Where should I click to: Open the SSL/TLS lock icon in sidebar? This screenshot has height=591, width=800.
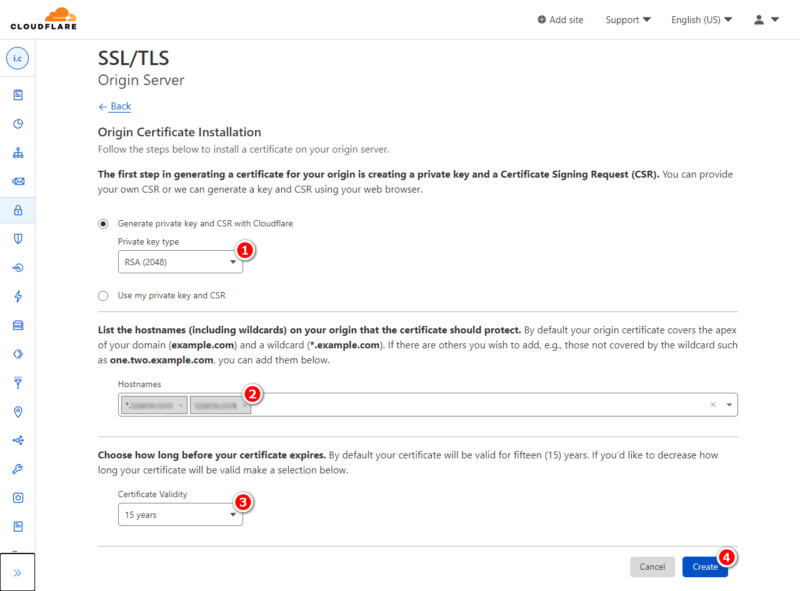click(18, 210)
